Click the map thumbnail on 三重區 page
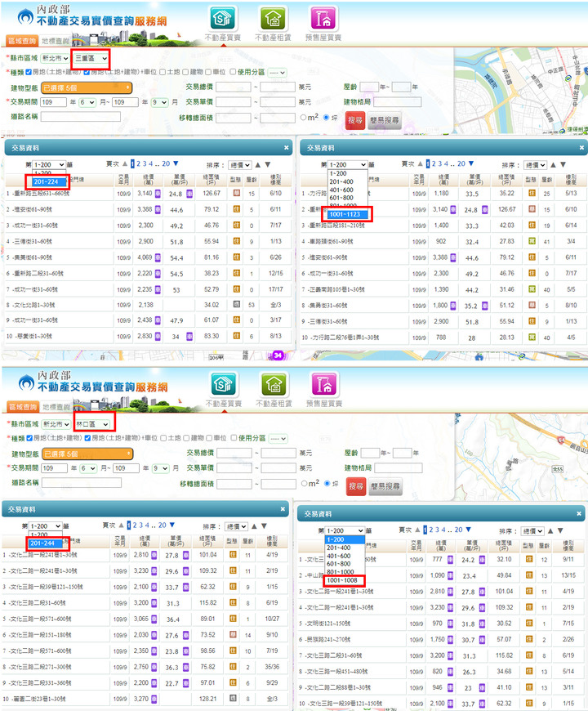The image size is (588, 711). [521, 91]
